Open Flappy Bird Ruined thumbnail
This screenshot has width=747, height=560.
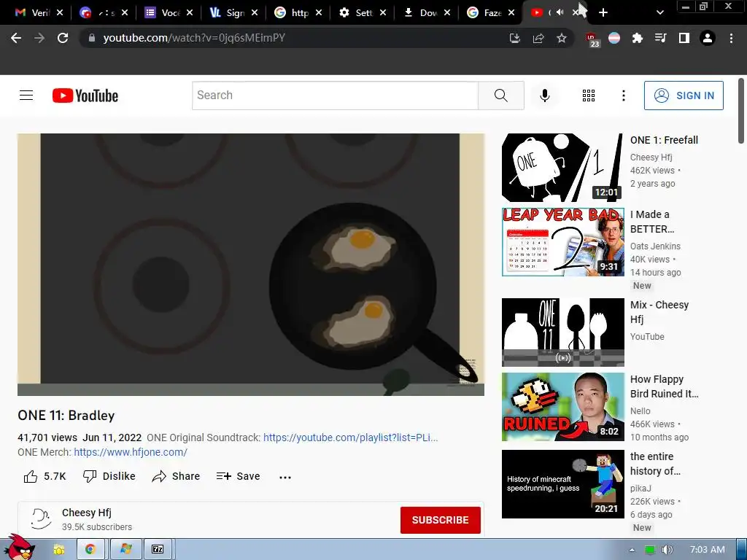[562, 407]
